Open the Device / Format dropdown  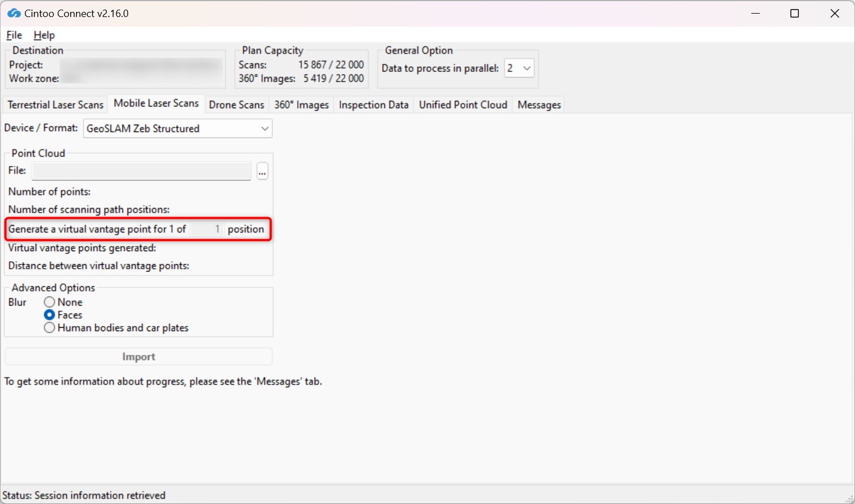pyautogui.click(x=178, y=129)
